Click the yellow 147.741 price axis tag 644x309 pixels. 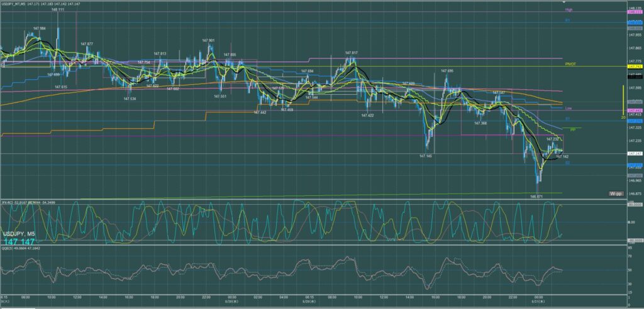pyautogui.click(x=634, y=67)
